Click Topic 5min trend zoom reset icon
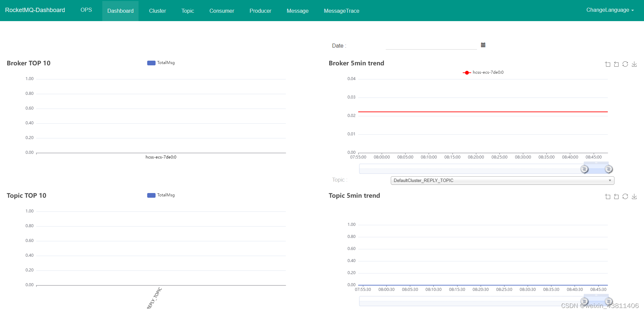The height and width of the screenshot is (312, 644). [x=616, y=196]
